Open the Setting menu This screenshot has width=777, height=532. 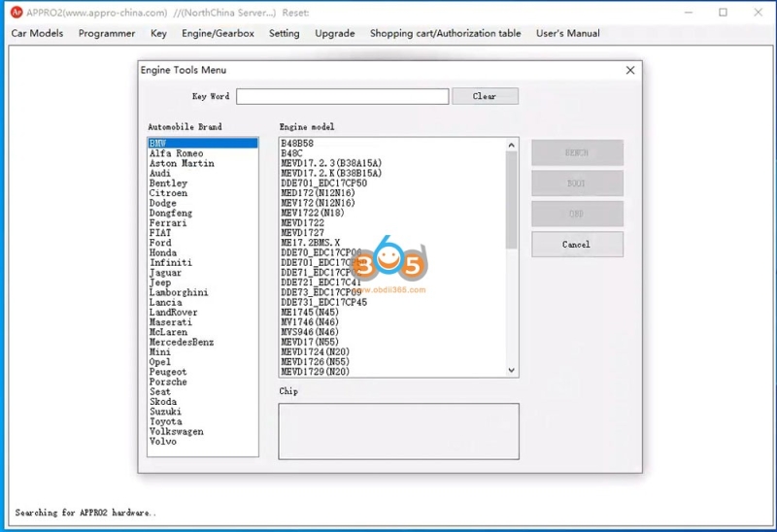click(284, 33)
